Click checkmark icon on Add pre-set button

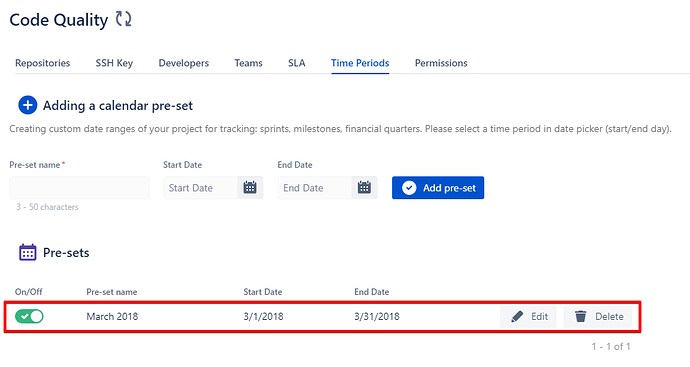click(409, 188)
